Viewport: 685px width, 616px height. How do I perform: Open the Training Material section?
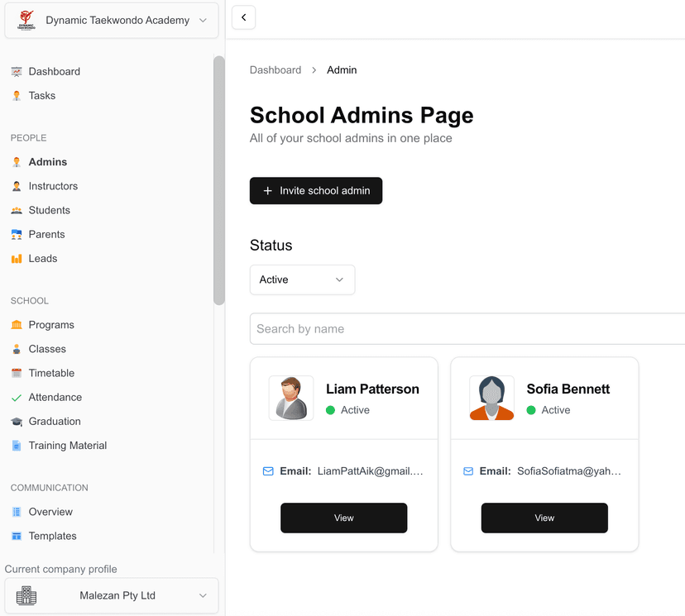point(16,445)
